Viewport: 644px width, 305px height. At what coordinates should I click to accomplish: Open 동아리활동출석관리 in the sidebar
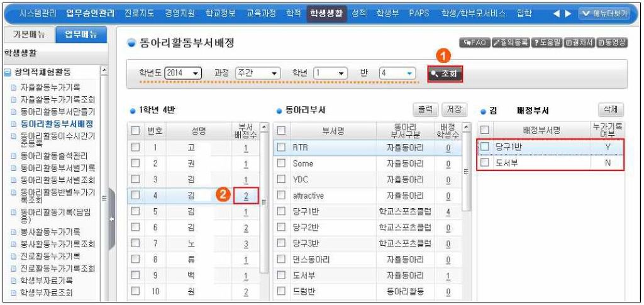pyautogui.click(x=54, y=156)
